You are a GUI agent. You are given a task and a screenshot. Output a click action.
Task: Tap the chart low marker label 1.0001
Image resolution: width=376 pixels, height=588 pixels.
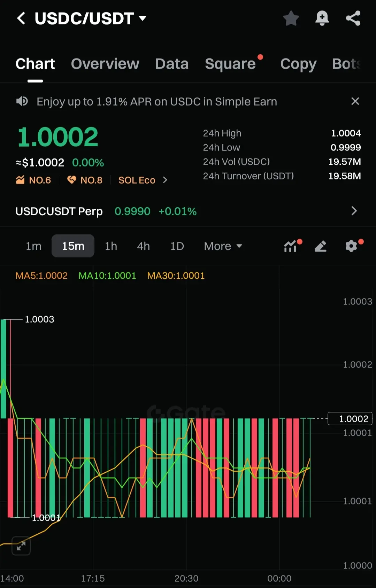[x=46, y=518]
